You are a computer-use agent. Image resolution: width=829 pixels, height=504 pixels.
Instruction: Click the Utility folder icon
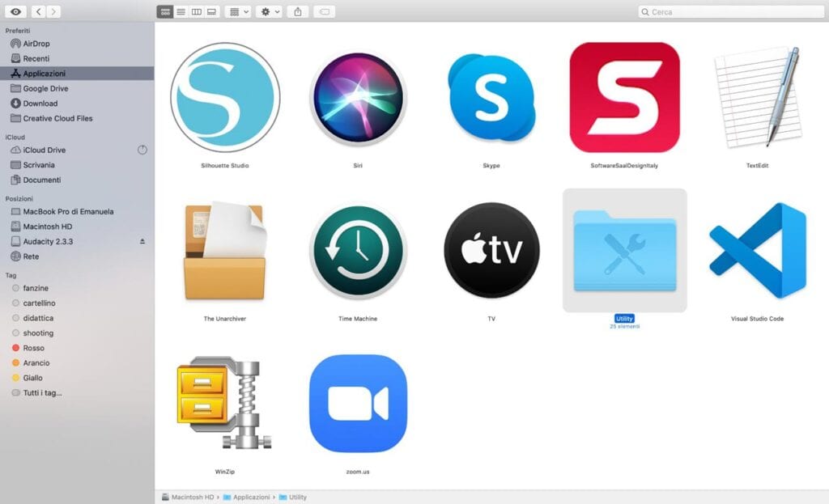(624, 251)
